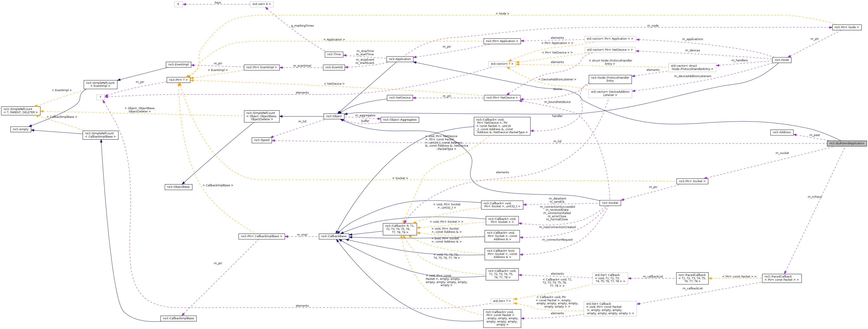Click Callback< void, Ptr< Socket > > node
This screenshot has width=868, height=329.
(x=502, y=220)
